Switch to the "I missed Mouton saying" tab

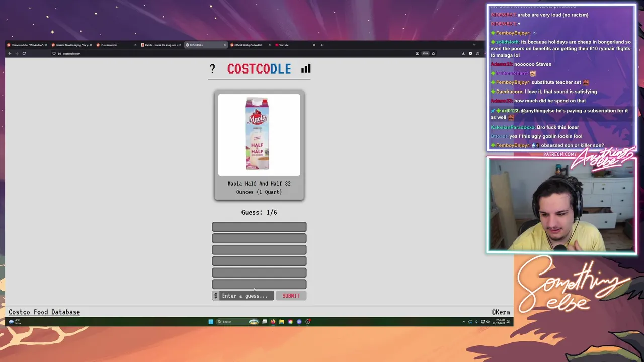click(x=70, y=45)
